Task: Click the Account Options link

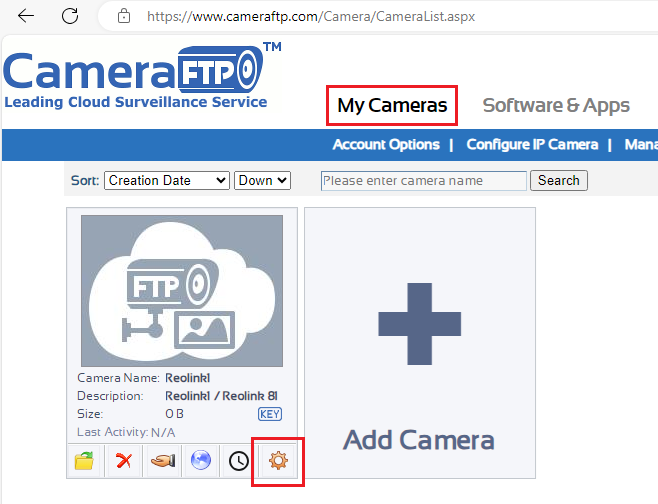Action: [386, 145]
